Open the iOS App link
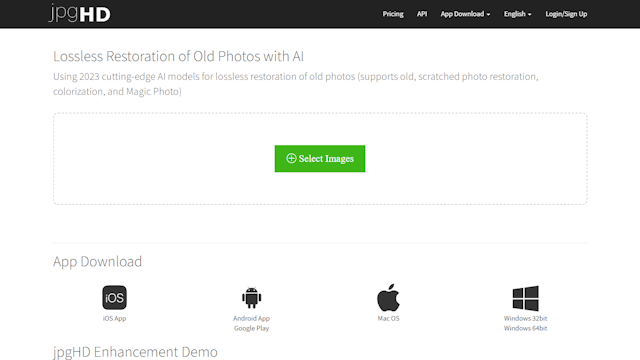 point(114,318)
